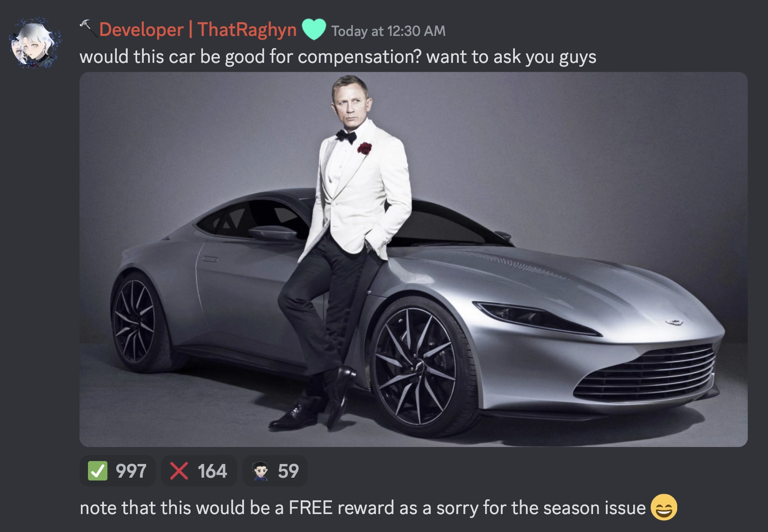Click the 997 reaction count number
The height and width of the screenshot is (532, 768).
click(x=131, y=471)
